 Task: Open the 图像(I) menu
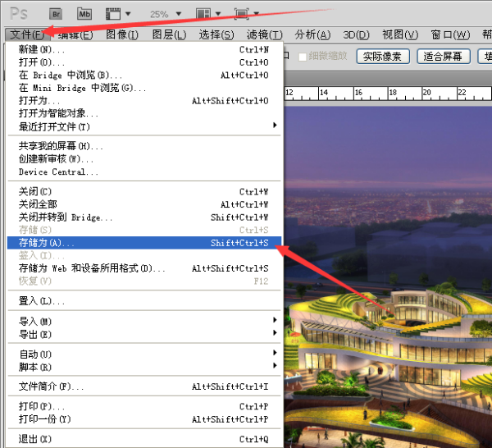[x=122, y=34]
